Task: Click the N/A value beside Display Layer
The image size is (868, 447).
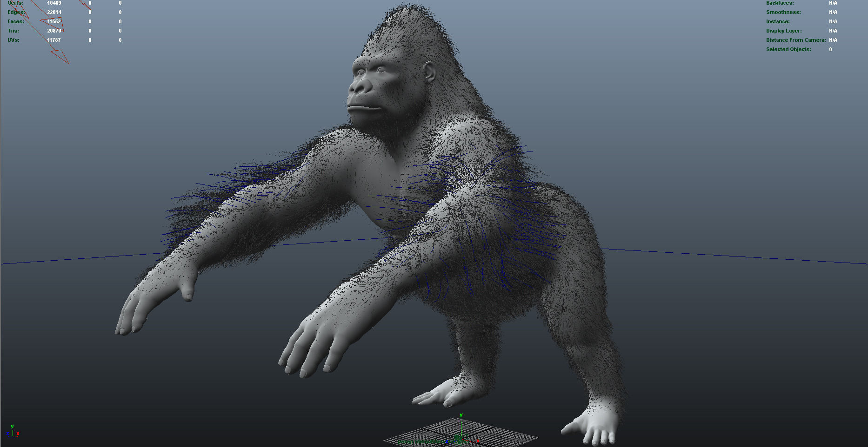Action: point(833,31)
